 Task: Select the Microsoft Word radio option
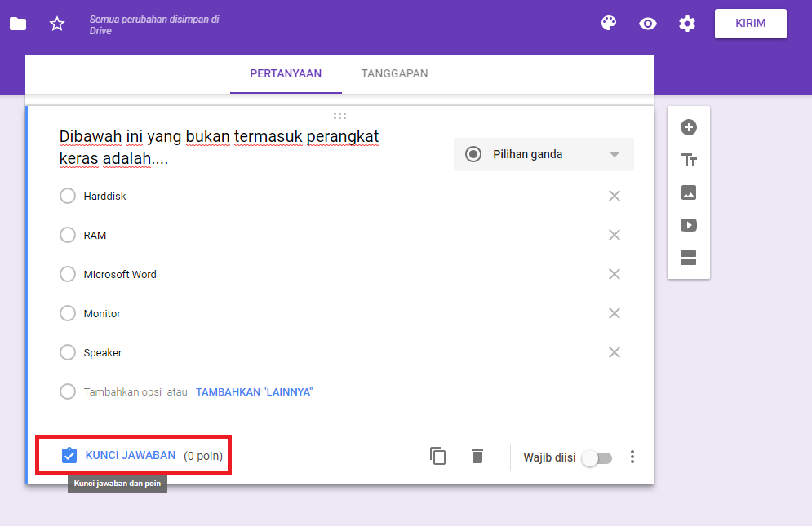(x=68, y=274)
